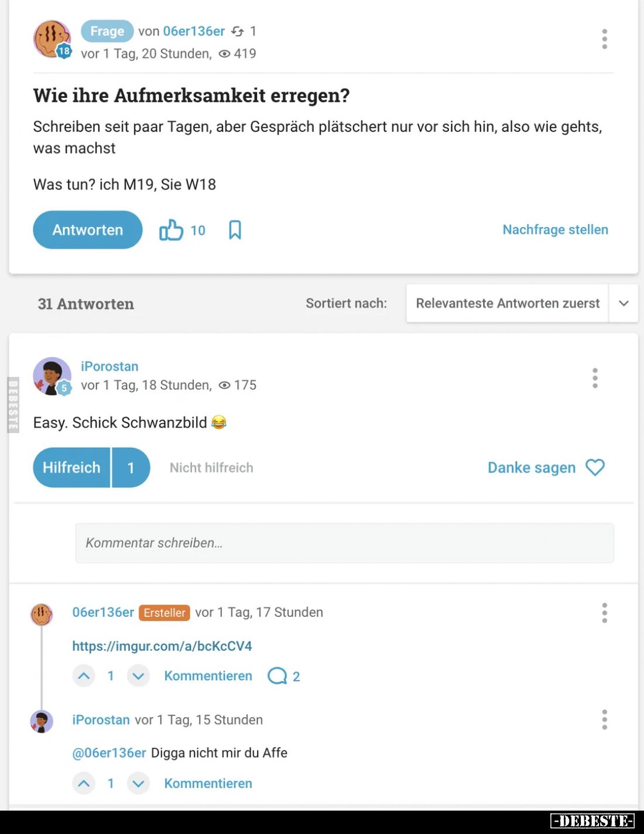Open options menu for iPorostan's answer

point(595,378)
